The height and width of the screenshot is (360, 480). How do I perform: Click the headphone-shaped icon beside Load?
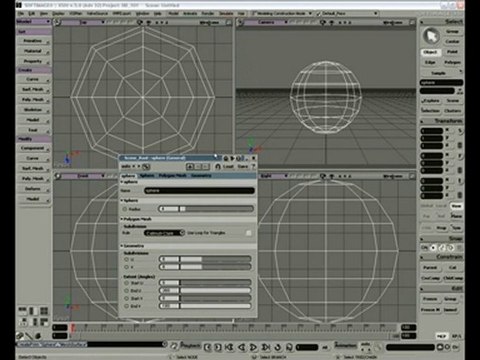218,166
